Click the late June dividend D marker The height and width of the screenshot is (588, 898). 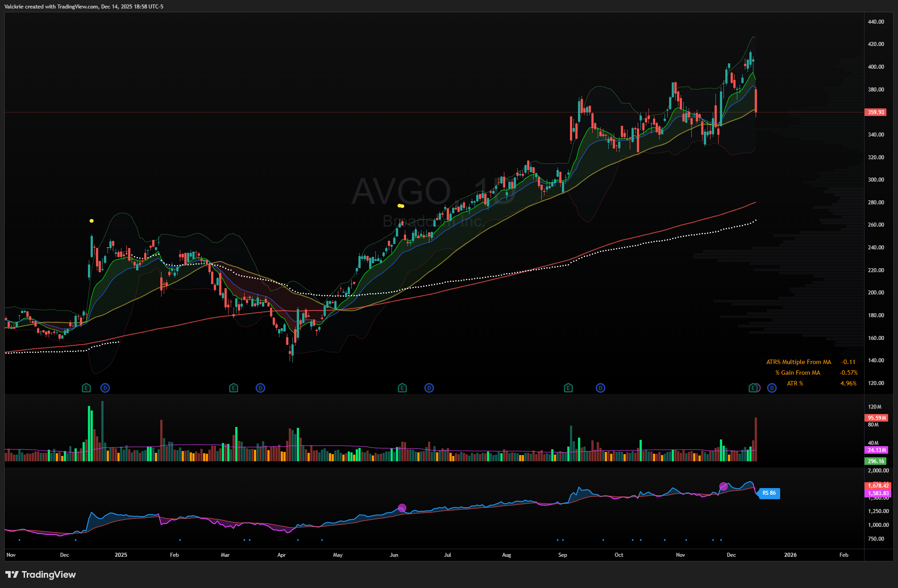coord(429,388)
